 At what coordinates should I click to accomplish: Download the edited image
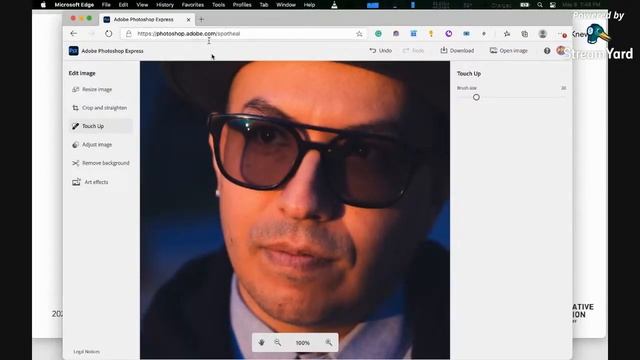[x=457, y=51]
